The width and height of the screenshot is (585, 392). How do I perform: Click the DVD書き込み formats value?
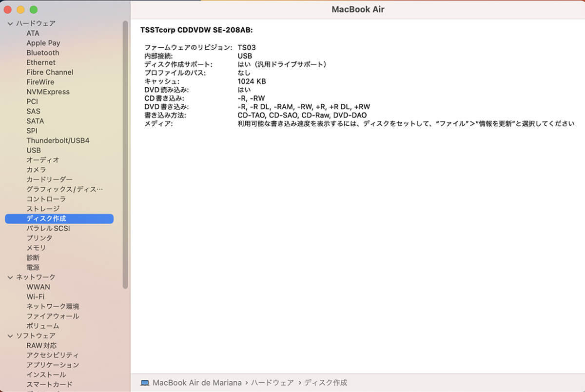click(304, 107)
